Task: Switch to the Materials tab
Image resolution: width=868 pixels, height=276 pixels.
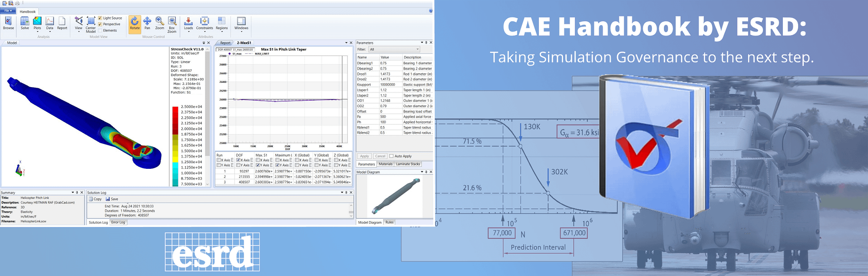Action: (x=386, y=164)
